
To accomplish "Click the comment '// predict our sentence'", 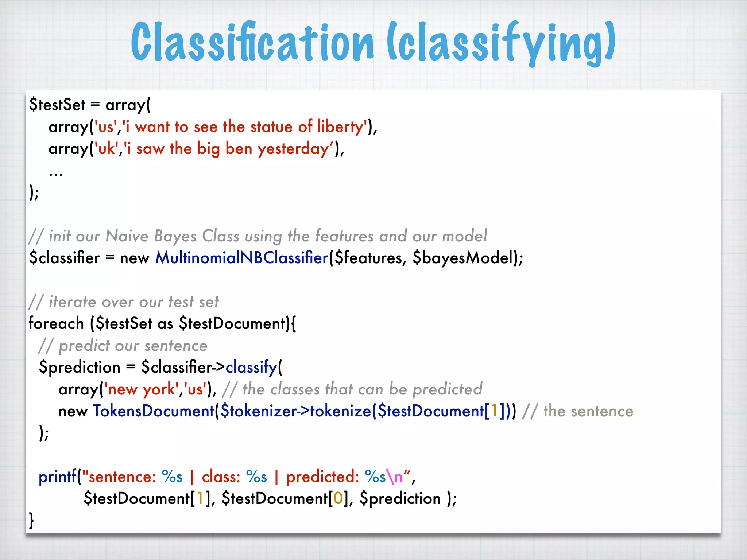I will click(123, 346).
